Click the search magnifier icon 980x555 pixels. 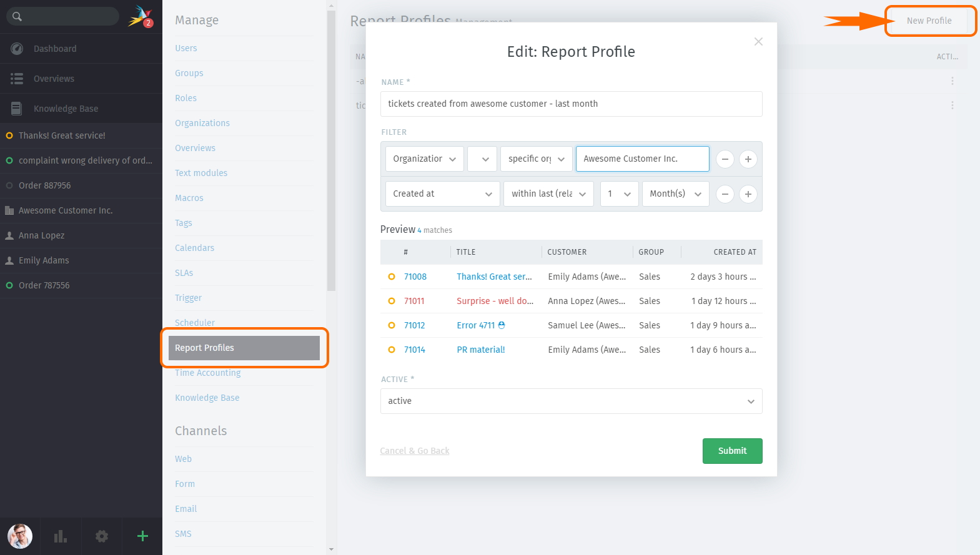[17, 16]
